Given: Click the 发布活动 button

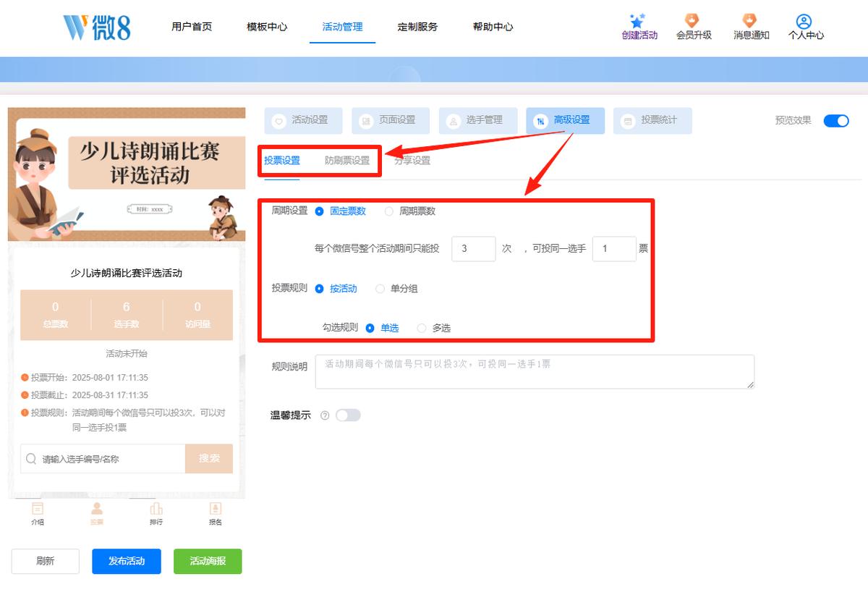Looking at the screenshot, I should click(x=127, y=561).
